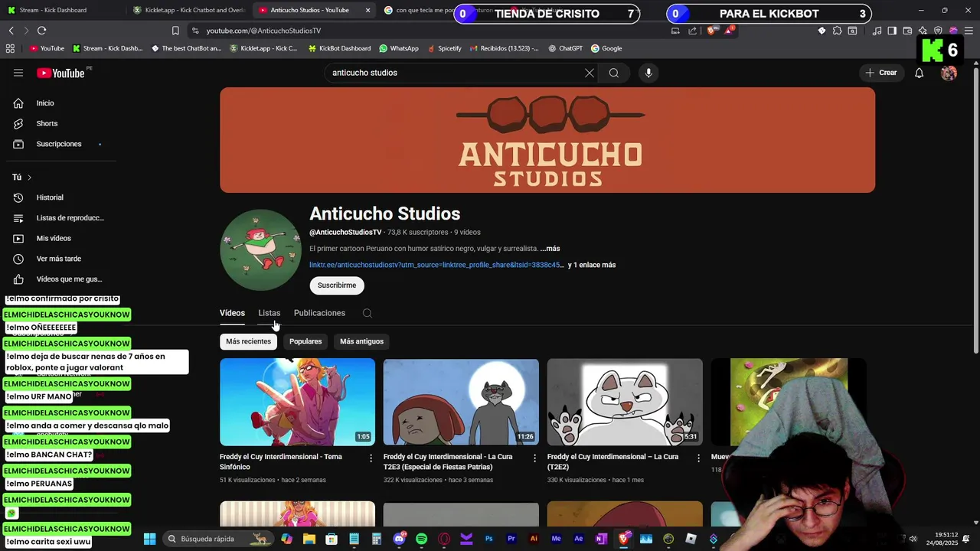Open After Effects from the taskbar
Screen dimensions: 980x551
(x=579, y=539)
